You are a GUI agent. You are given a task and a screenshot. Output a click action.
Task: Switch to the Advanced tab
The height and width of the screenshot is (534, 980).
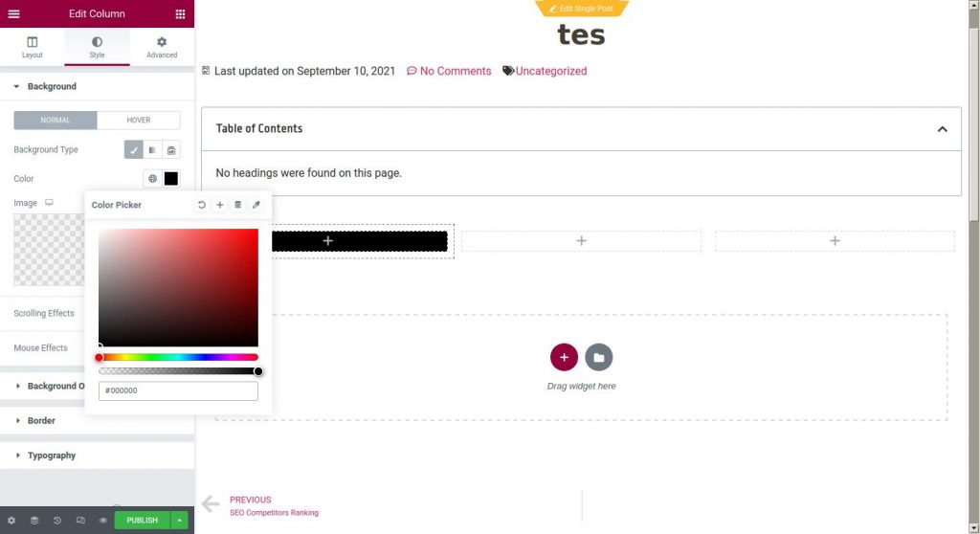pos(162,47)
